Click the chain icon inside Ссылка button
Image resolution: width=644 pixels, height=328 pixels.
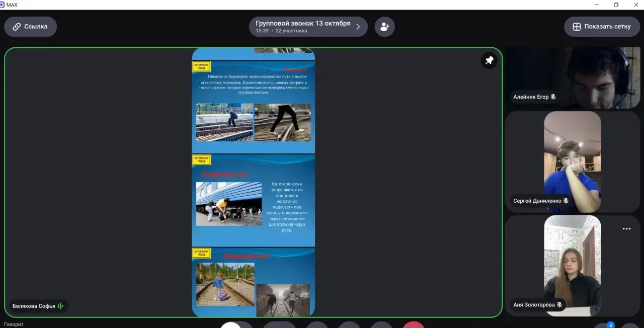(x=17, y=27)
